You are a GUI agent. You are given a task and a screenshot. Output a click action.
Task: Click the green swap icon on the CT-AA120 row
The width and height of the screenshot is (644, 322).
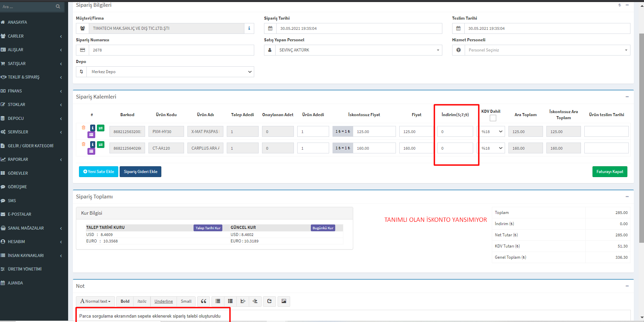(101, 145)
